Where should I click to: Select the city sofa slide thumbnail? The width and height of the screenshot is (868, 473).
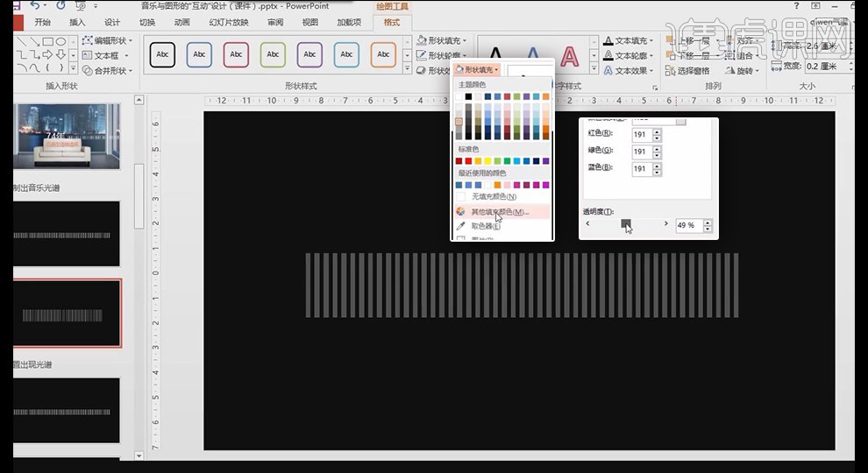click(67, 136)
